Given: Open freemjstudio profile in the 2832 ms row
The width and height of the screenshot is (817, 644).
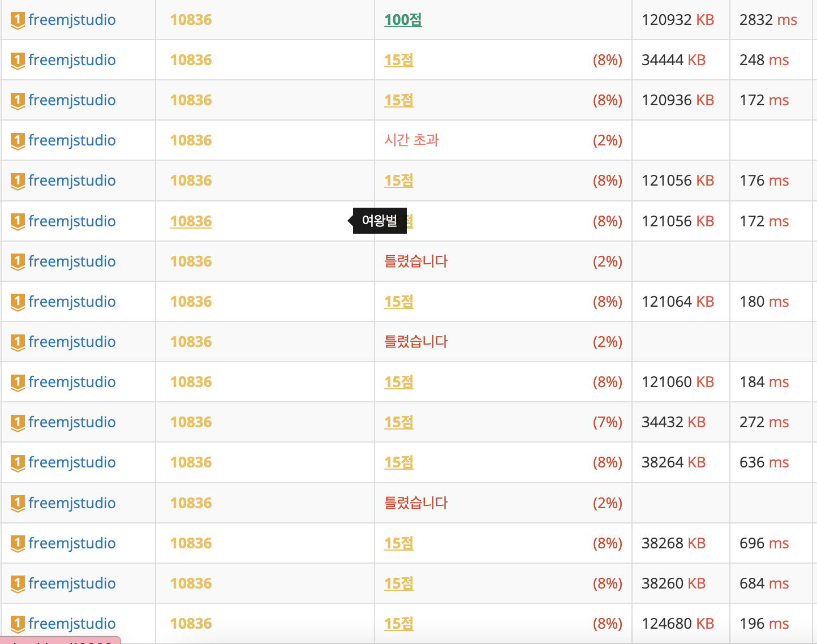Looking at the screenshot, I should coord(72,20).
